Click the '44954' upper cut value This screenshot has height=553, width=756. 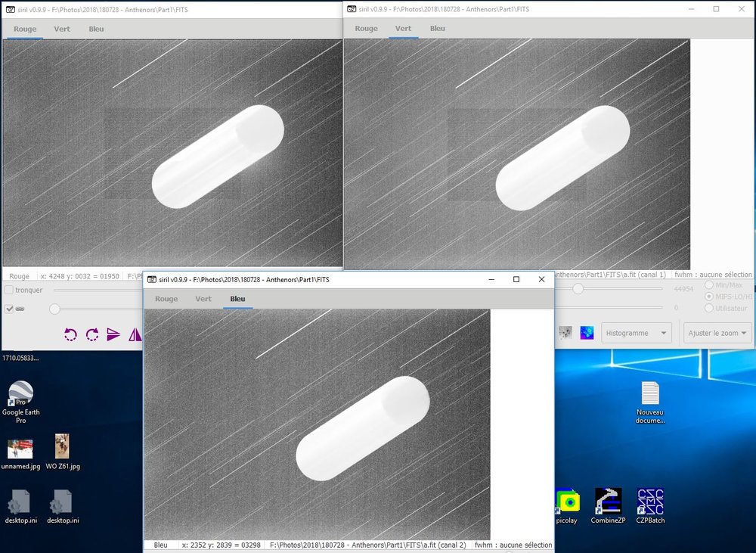pyautogui.click(x=683, y=289)
